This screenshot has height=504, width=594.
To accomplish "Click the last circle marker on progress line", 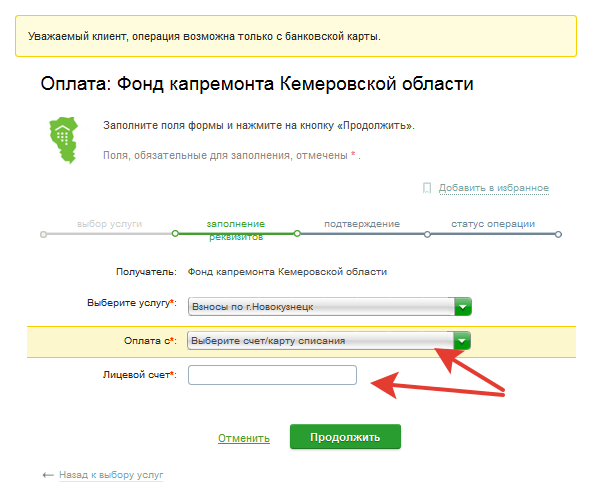I will click(558, 235).
